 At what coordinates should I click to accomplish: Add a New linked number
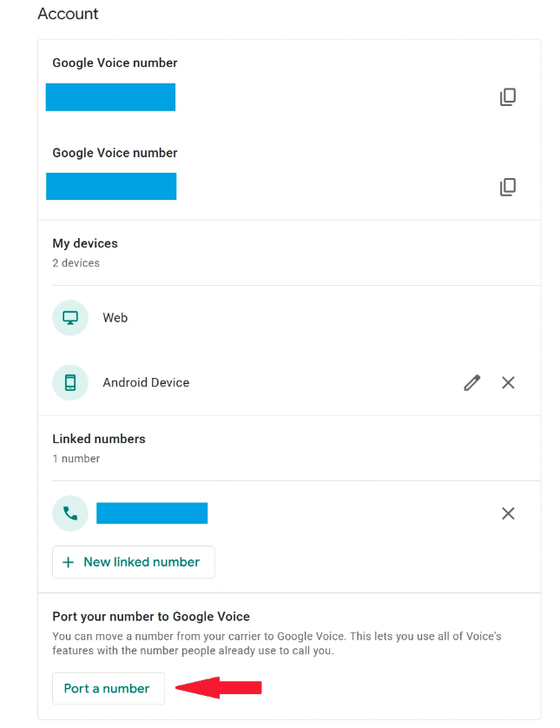[142, 562]
